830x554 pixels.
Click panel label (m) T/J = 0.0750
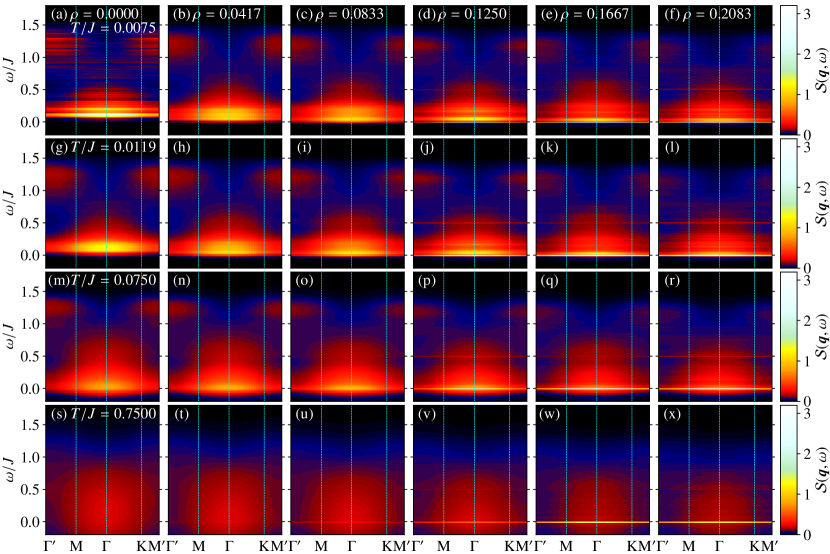(x=103, y=280)
